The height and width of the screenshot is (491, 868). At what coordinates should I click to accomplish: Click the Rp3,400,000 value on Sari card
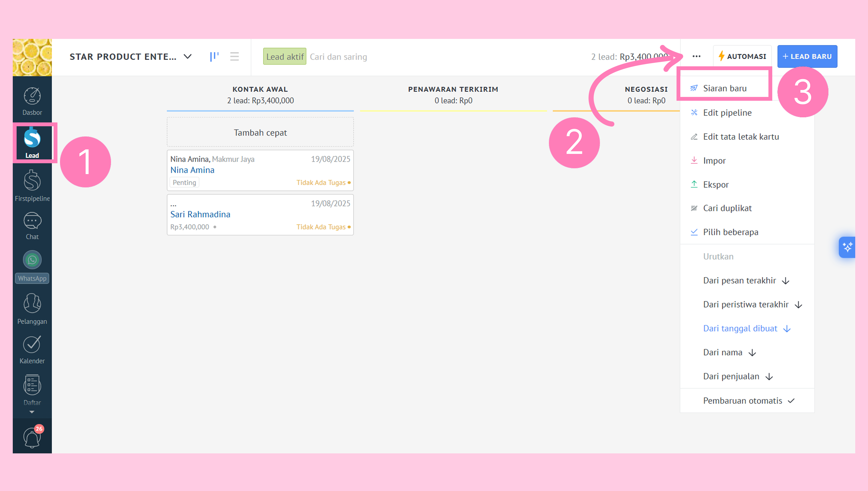tap(190, 227)
